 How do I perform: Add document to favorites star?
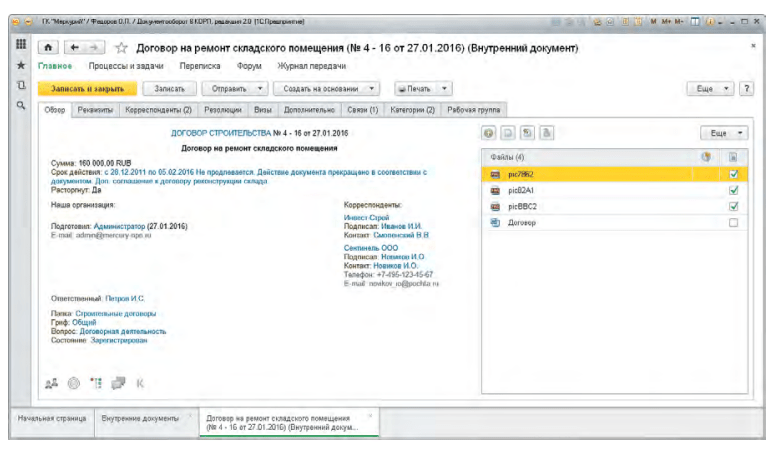pos(121,48)
